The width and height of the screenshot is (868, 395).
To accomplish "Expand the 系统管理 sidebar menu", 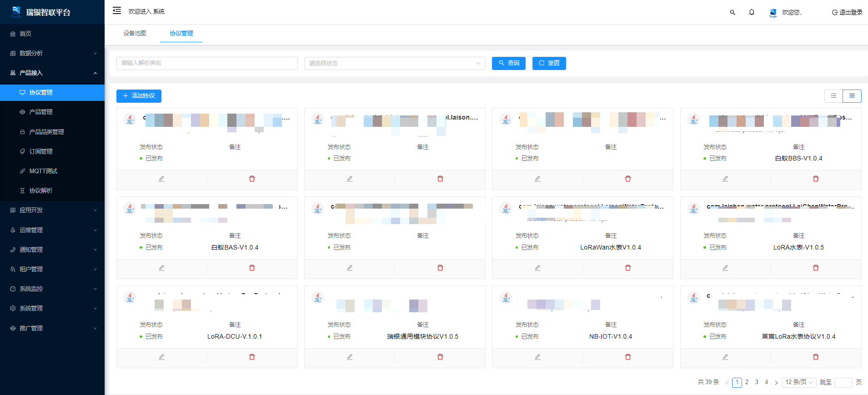I will click(x=52, y=308).
